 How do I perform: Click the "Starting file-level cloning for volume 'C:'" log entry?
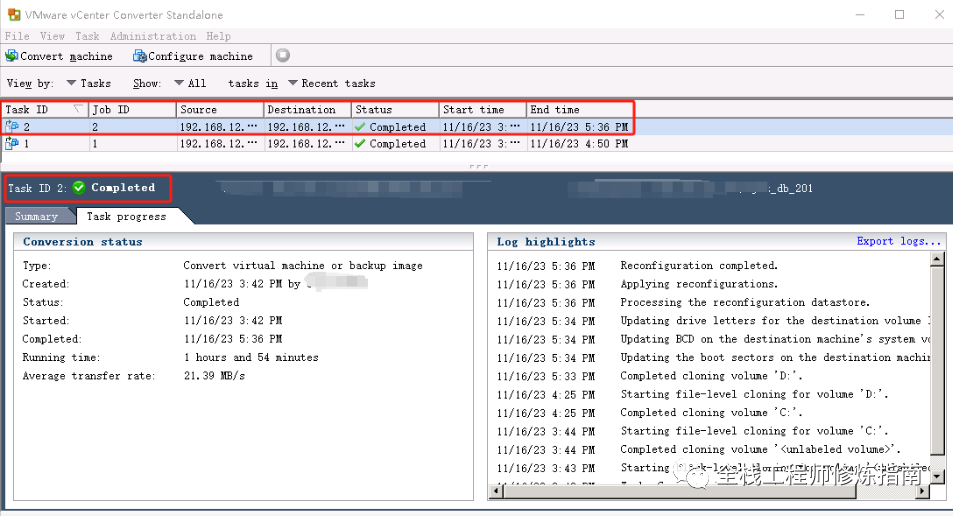coord(754,431)
